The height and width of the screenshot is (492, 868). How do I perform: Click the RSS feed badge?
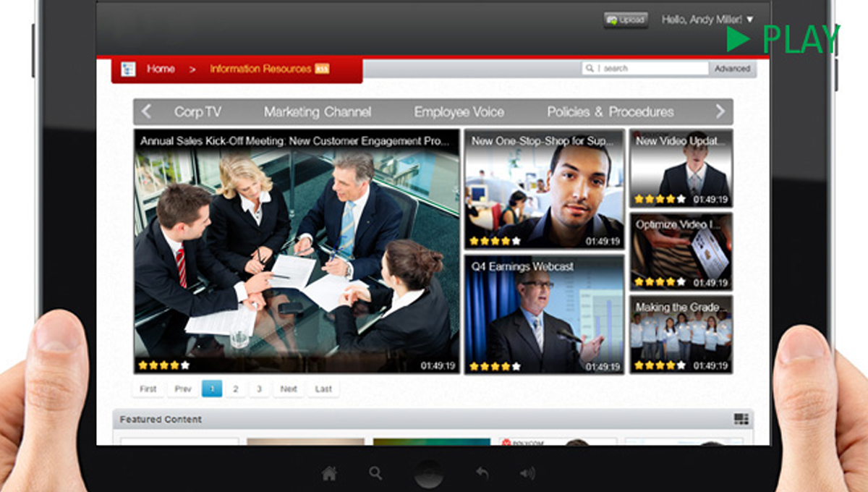[x=322, y=69]
